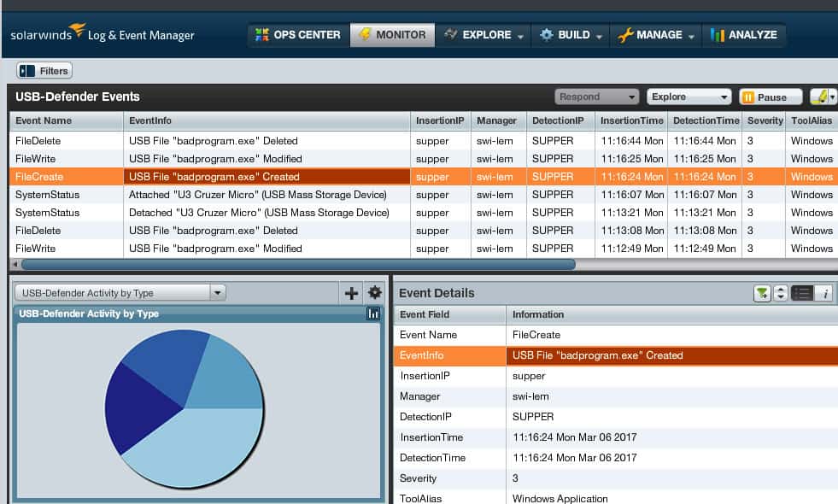Viewport: 838px width, 504px height.
Task: Switch to the Monitor tab
Action: click(392, 35)
